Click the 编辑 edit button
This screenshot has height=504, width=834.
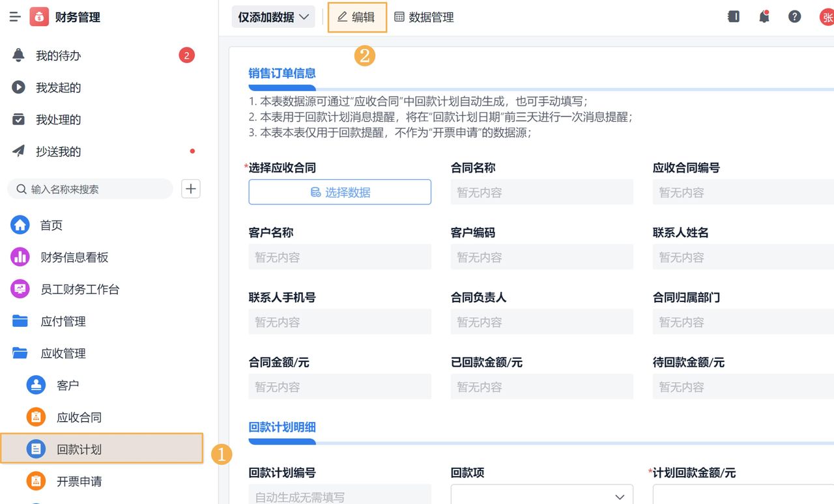click(357, 17)
